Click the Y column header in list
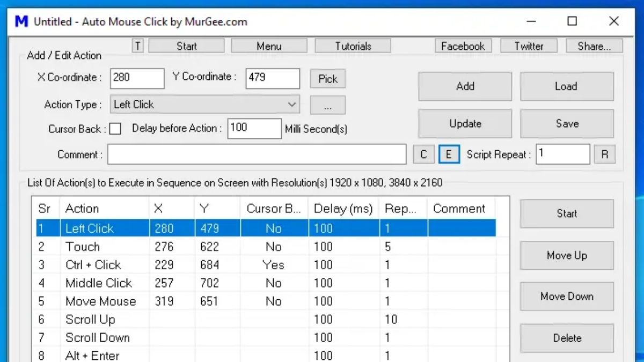 pos(217,209)
